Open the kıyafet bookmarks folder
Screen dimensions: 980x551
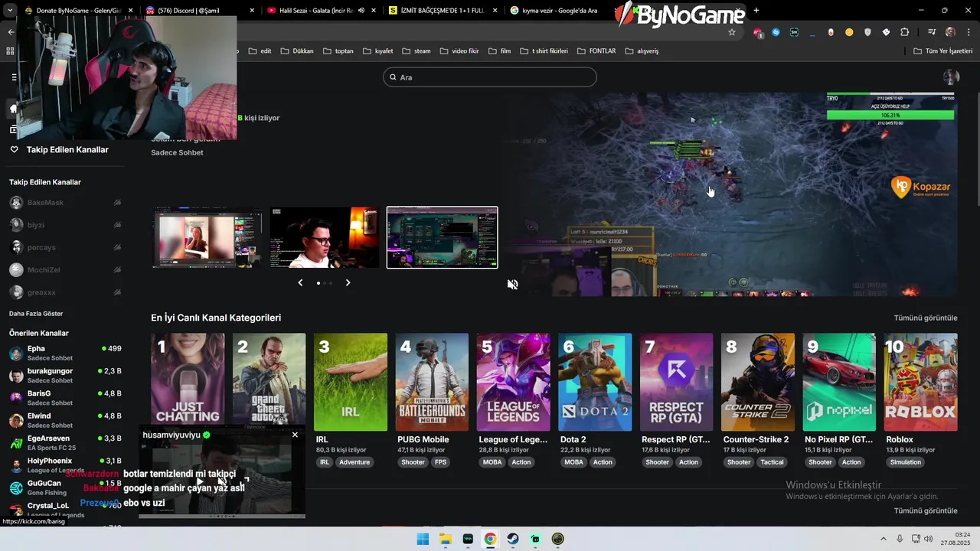coord(377,51)
